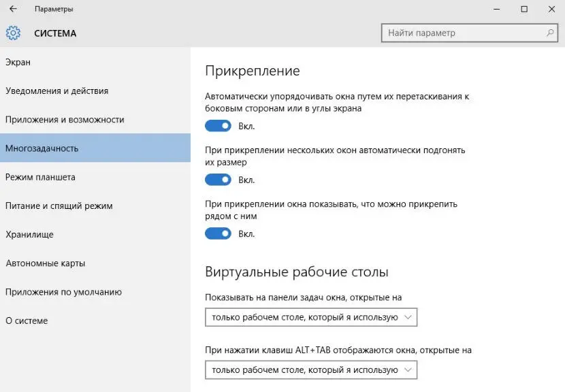The height and width of the screenshot is (392, 565).
Task: Click the Найти параметр search field
Action: tap(470, 33)
